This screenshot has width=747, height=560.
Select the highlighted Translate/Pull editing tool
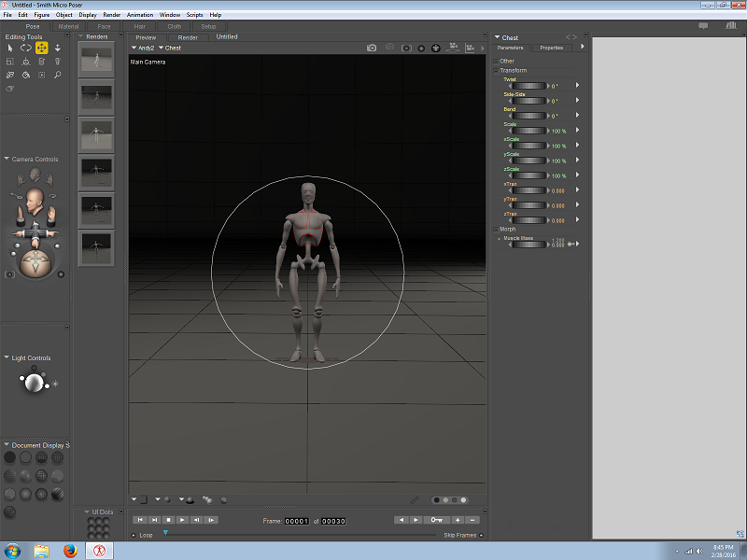click(x=42, y=48)
